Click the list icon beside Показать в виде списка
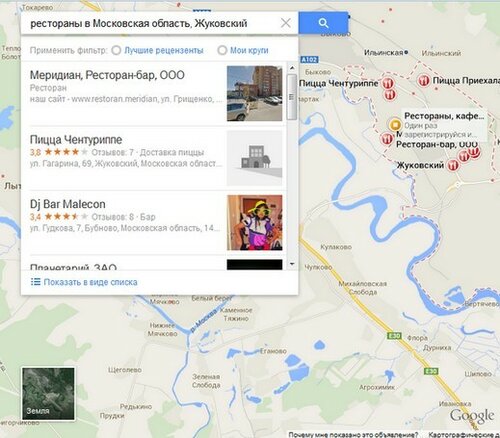The image size is (500, 438). (35, 282)
